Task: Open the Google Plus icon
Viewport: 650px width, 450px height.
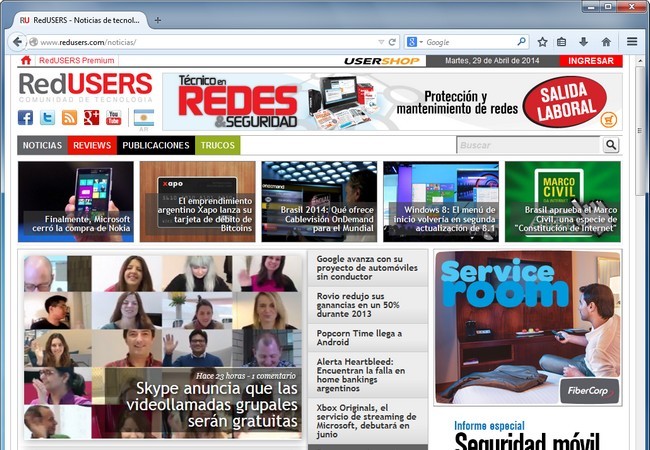Action: point(91,118)
